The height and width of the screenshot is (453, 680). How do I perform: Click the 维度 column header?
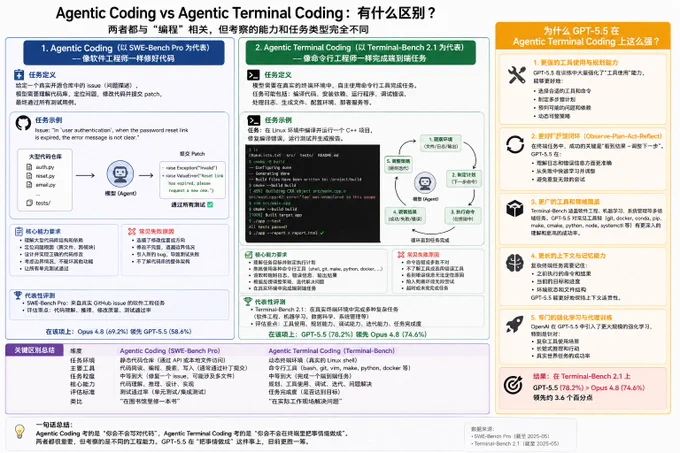point(76,351)
